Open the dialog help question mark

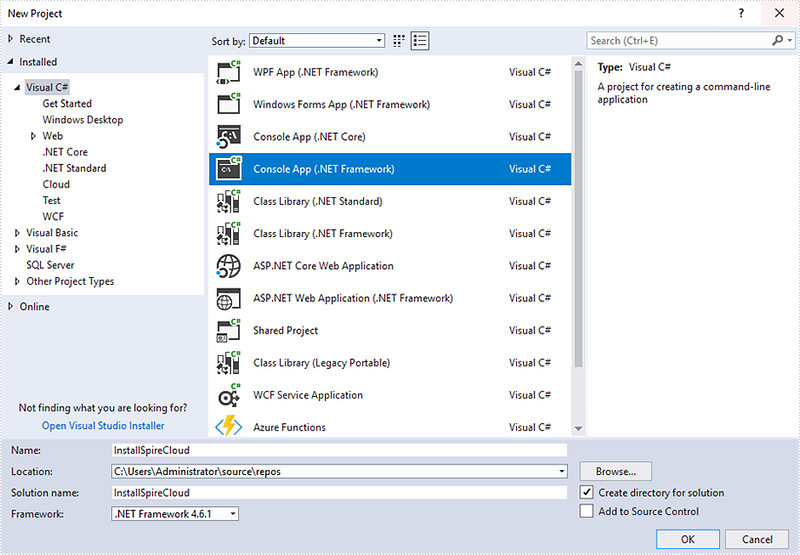[741, 13]
